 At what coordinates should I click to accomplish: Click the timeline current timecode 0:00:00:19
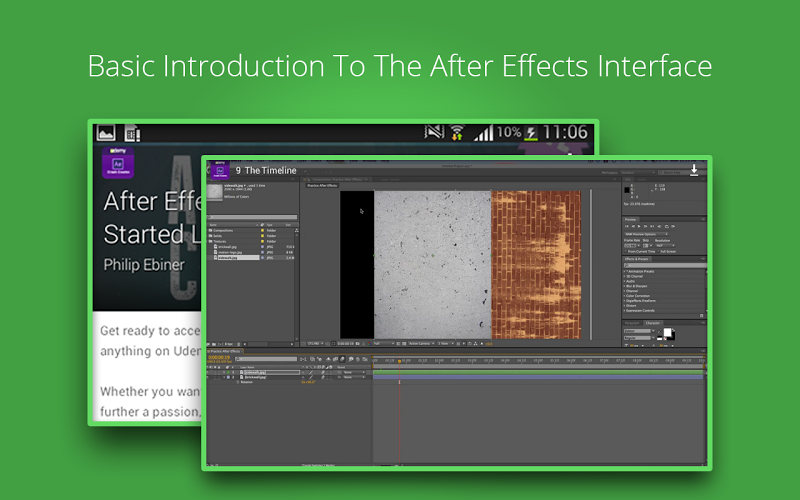coord(219,357)
